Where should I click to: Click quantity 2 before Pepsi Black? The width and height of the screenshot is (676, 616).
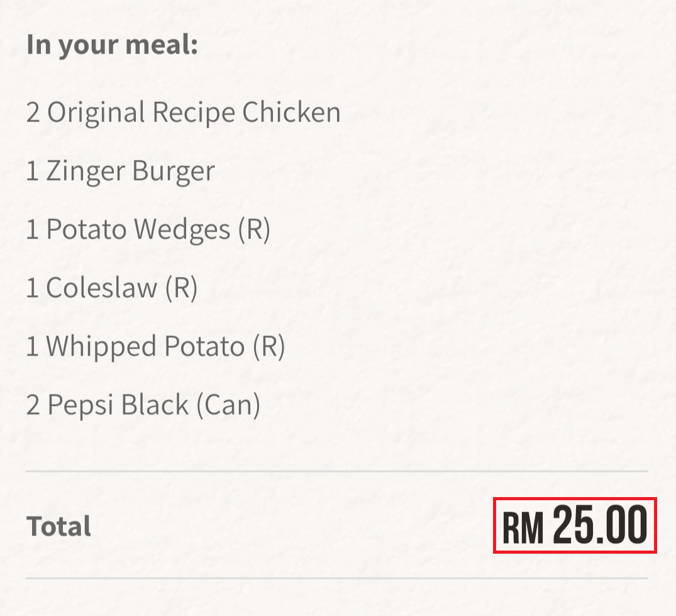coord(33,405)
